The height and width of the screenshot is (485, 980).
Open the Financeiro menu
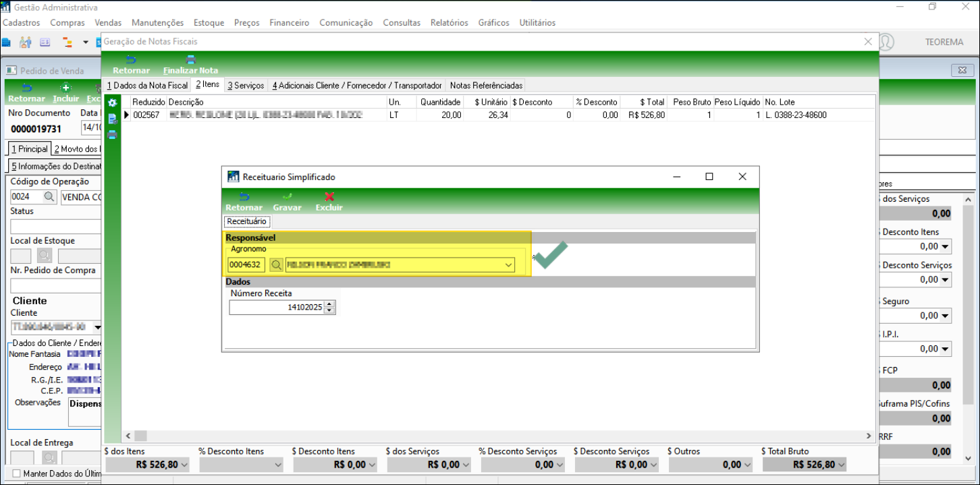point(289,22)
